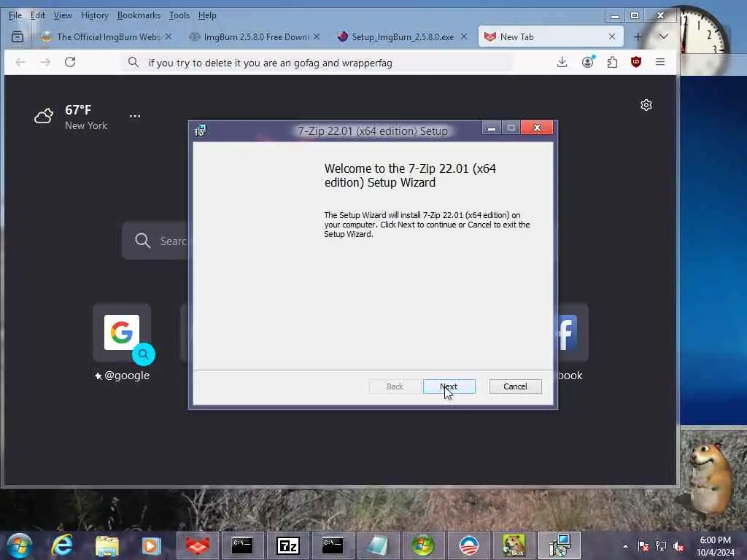Image resolution: width=747 pixels, height=560 pixels.
Task: Click the search magnifier in the address bar
Action: (x=133, y=63)
